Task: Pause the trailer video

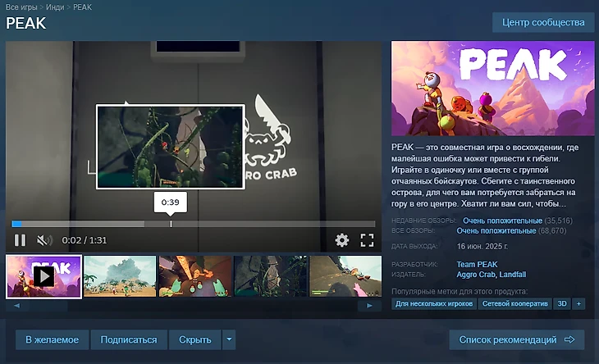Action: pyautogui.click(x=20, y=240)
